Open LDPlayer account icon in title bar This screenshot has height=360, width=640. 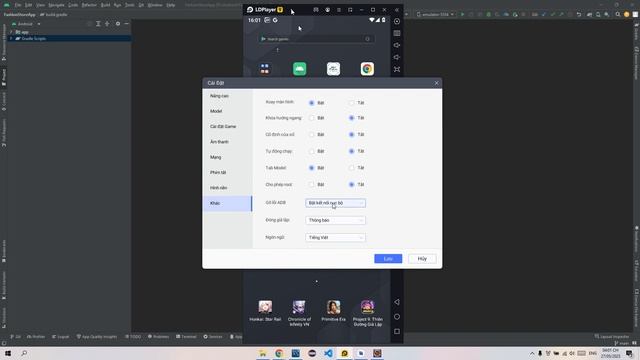(327, 9)
